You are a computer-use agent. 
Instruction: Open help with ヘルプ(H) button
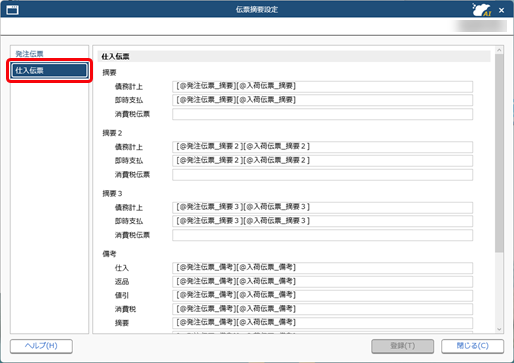coord(41,346)
